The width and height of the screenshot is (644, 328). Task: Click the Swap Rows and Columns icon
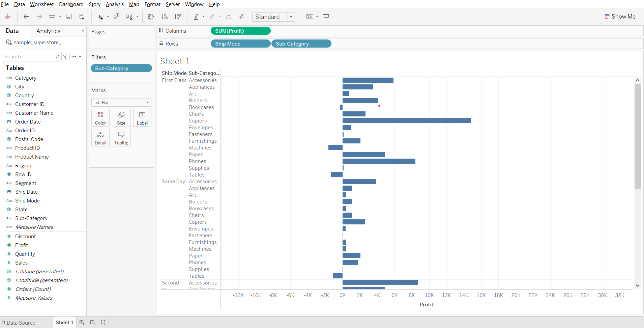coord(151,17)
